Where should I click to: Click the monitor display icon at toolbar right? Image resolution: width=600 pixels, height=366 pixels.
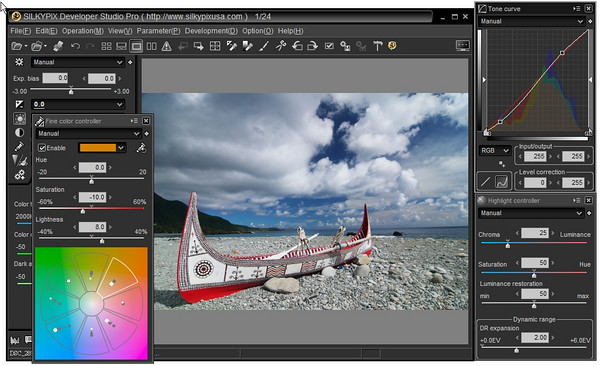463,46
